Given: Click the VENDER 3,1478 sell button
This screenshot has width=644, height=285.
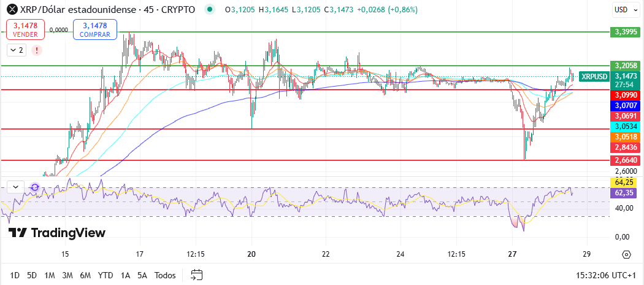Looking at the screenshot, I should (25, 29).
